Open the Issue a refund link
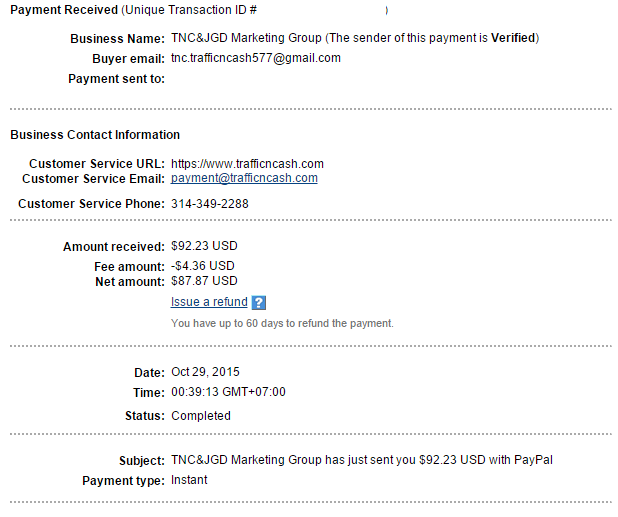This screenshot has height=517, width=618. coord(209,302)
